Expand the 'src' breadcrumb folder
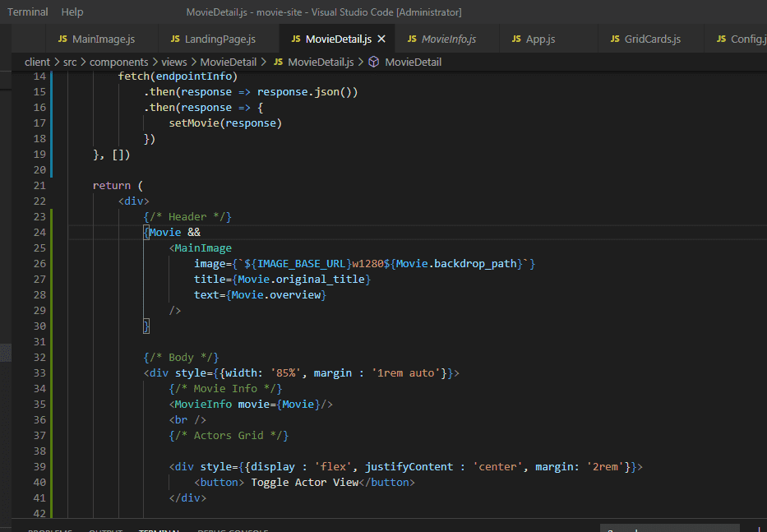Viewport: 767px width, 532px height. pyautogui.click(x=70, y=62)
